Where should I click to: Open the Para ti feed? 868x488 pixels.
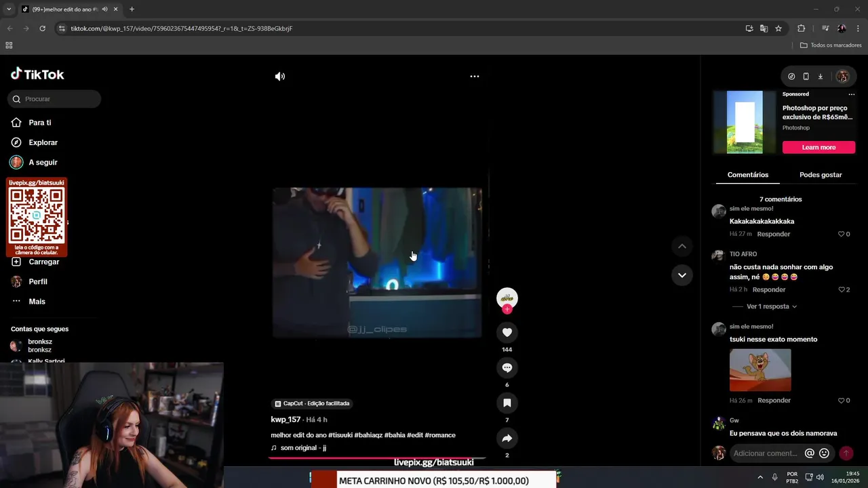39,123
